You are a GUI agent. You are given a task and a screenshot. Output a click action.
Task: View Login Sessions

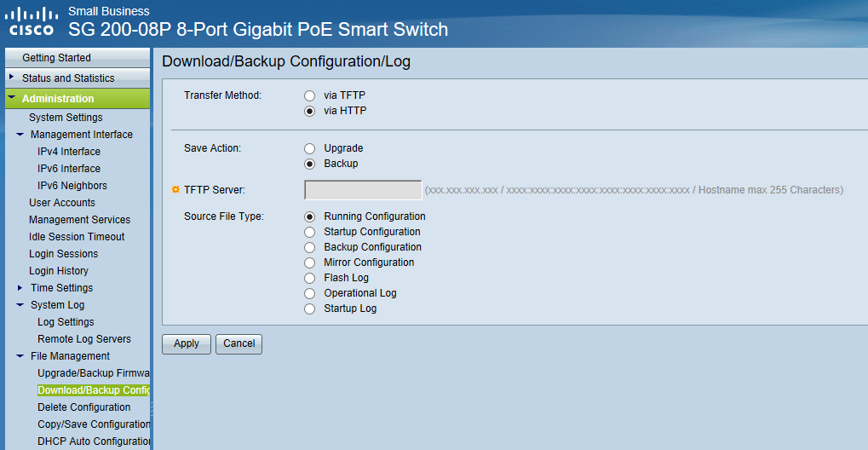[x=63, y=254]
